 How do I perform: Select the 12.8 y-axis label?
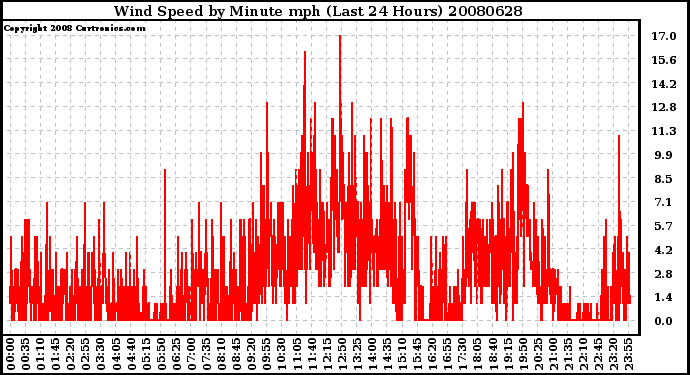[664, 107]
